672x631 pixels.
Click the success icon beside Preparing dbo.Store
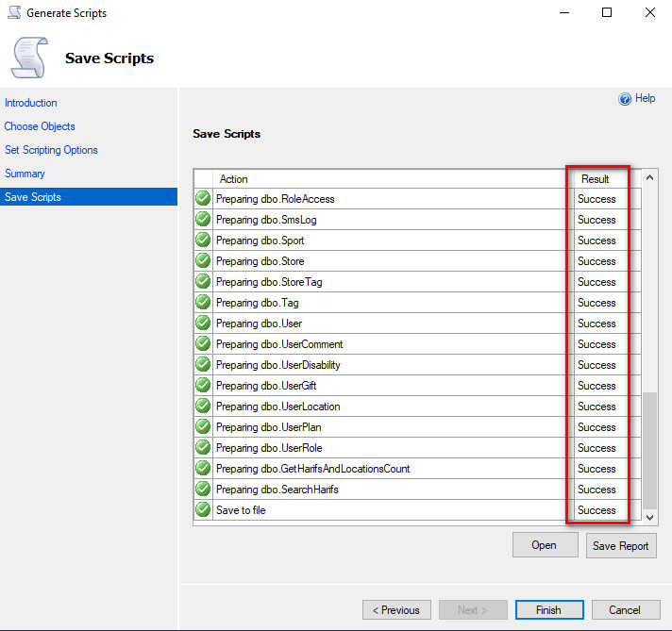[203, 260]
